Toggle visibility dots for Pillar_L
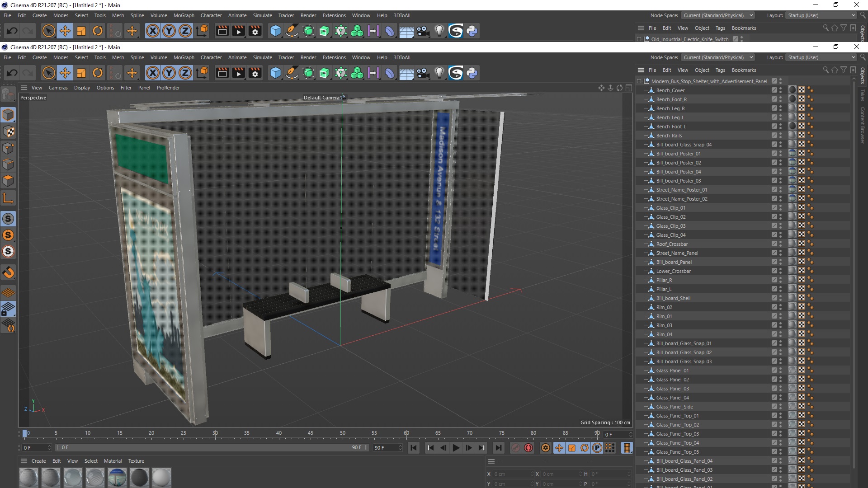 (780, 289)
